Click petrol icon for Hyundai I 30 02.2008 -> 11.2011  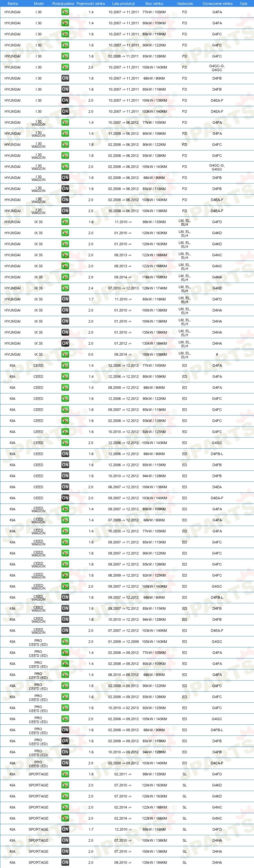[x=65, y=56]
